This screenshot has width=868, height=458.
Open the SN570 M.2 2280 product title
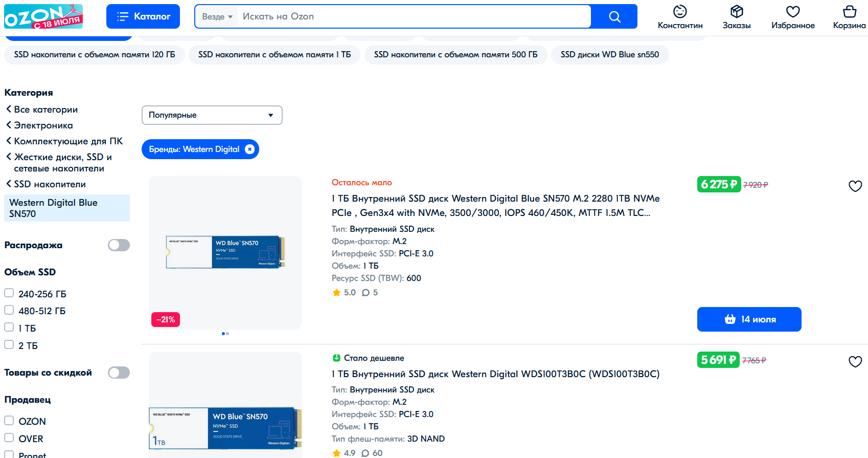495,206
